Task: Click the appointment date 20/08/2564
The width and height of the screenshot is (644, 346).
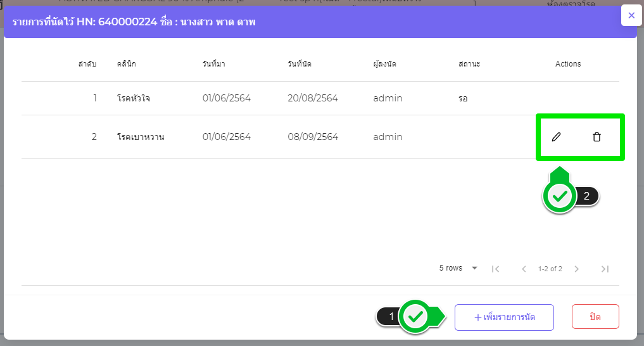Action: pos(313,98)
